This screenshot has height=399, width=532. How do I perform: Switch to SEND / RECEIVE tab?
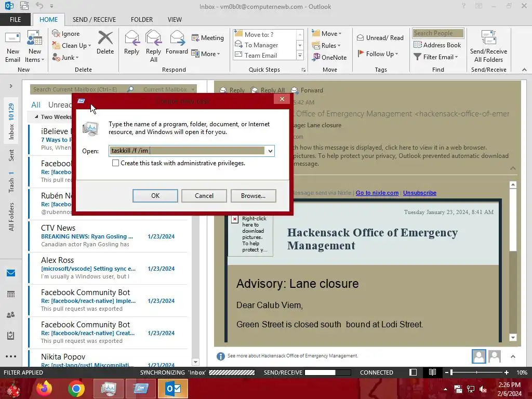point(94,19)
